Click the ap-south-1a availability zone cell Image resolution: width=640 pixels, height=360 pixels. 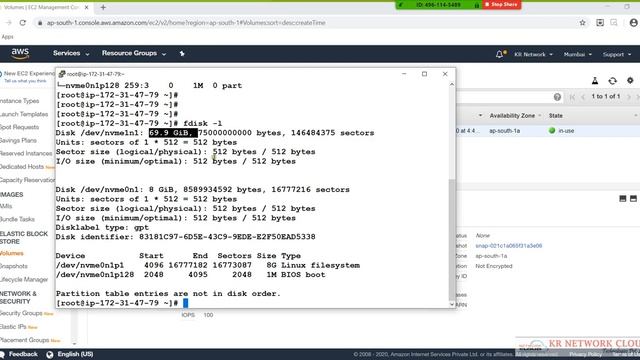click(x=504, y=131)
